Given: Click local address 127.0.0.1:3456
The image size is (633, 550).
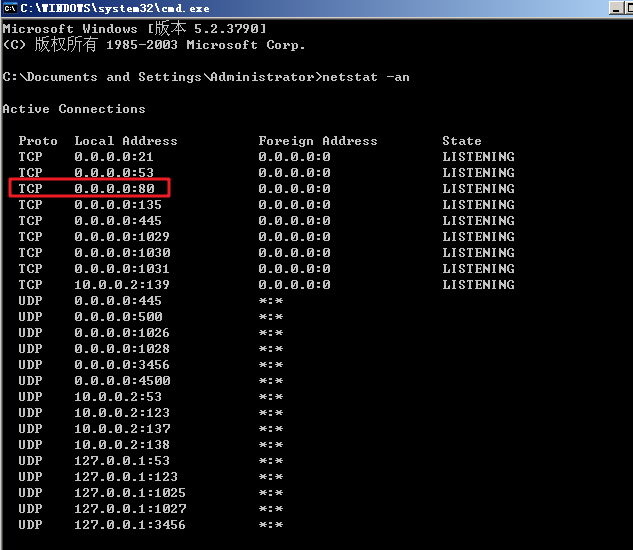Looking at the screenshot, I should point(130,525).
